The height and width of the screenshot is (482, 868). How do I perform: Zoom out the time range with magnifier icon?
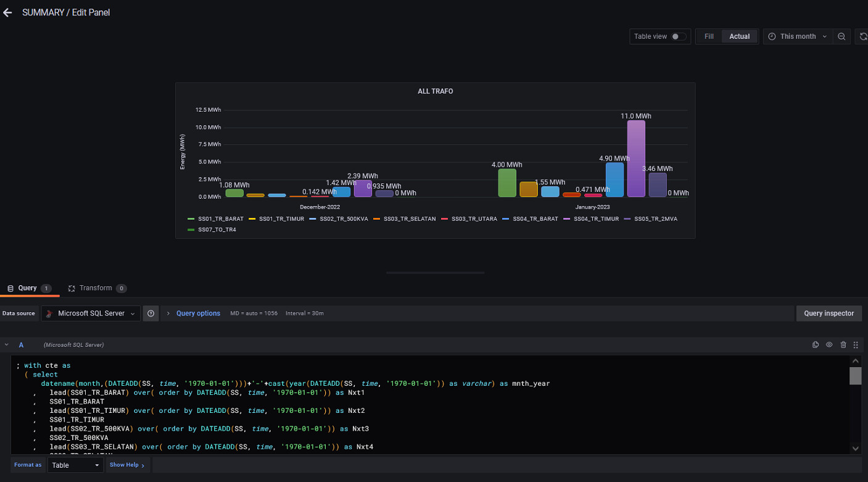pyautogui.click(x=841, y=36)
